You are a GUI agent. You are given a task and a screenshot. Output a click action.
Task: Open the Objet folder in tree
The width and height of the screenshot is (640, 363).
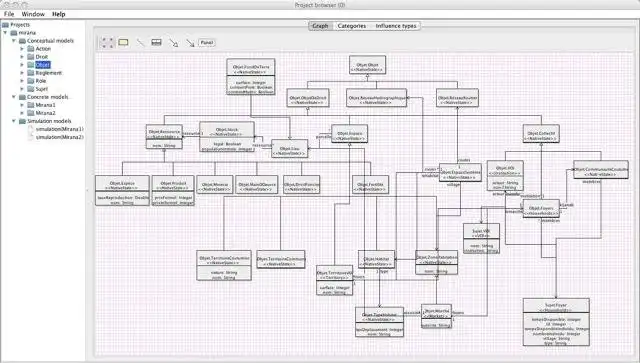click(x=42, y=65)
